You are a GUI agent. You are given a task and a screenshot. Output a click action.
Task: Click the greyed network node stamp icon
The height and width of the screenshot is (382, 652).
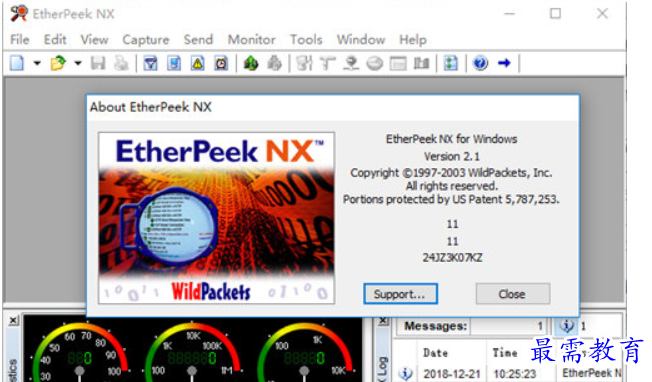coord(351,63)
